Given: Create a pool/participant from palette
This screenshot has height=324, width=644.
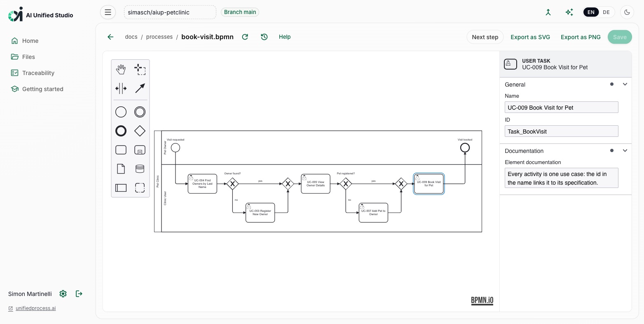Looking at the screenshot, I should coord(121,188).
